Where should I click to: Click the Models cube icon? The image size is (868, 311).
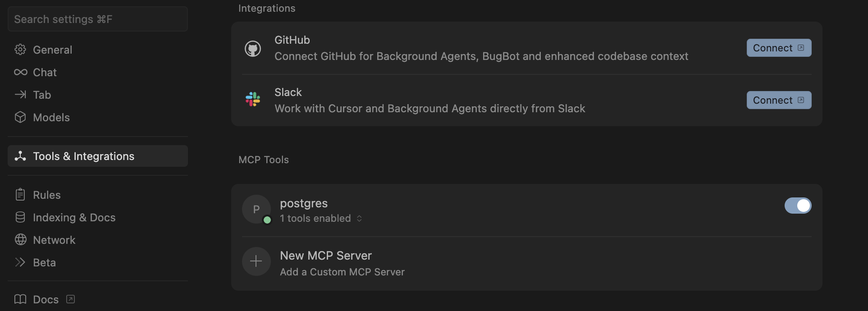coord(20,117)
